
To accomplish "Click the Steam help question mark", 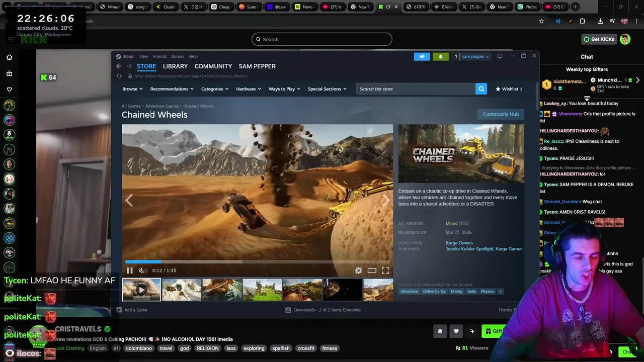I will tap(456, 56).
